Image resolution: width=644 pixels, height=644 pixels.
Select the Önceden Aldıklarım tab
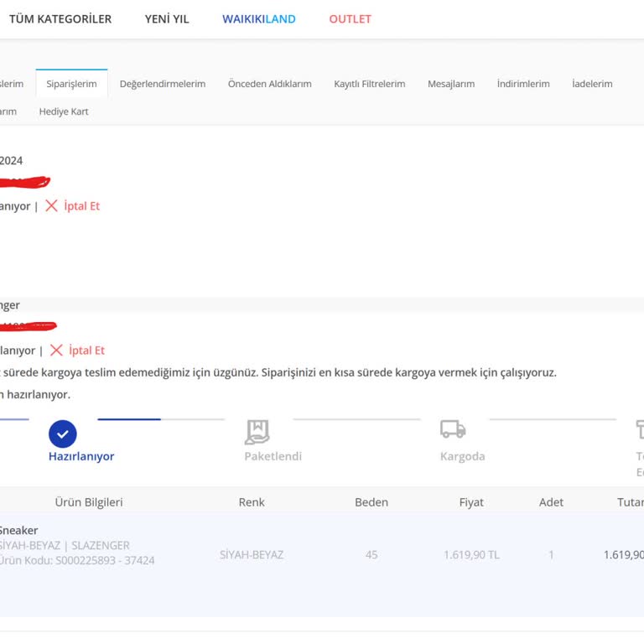269,84
